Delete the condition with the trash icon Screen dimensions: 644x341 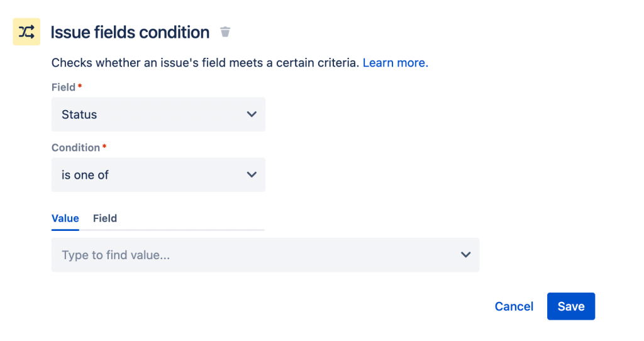pyautogui.click(x=225, y=32)
